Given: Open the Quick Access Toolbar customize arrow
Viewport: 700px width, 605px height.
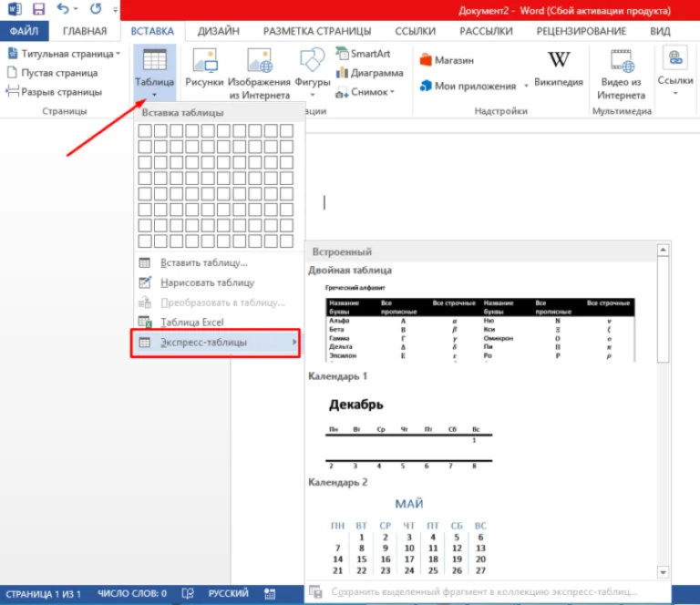Looking at the screenshot, I should point(115,9).
